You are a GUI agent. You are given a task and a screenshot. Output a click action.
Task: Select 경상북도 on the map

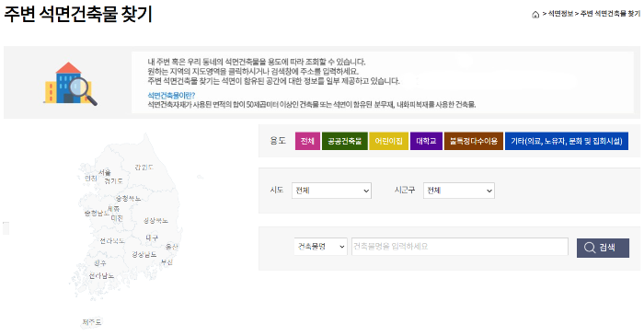(x=155, y=221)
